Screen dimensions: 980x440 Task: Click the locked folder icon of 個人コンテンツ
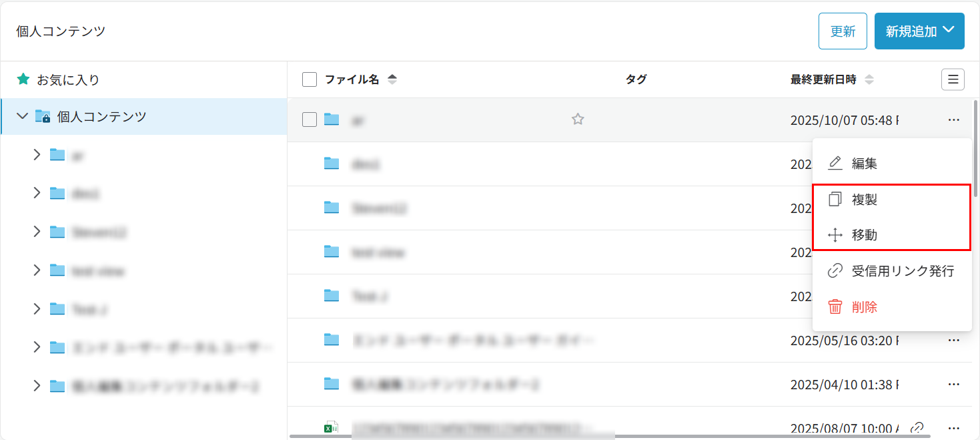pyautogui.click(x=43, y=116)
